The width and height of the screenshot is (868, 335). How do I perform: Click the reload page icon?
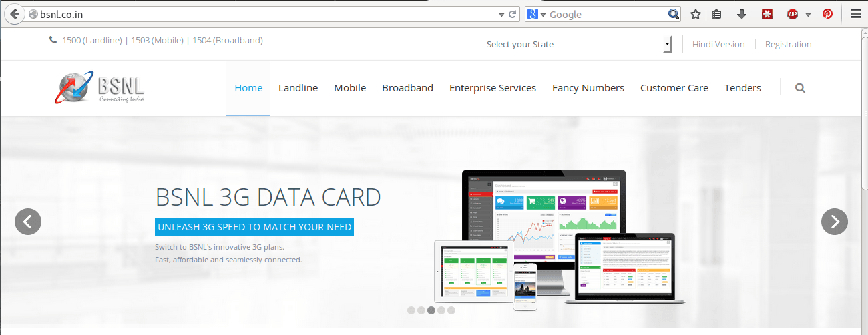513,14
